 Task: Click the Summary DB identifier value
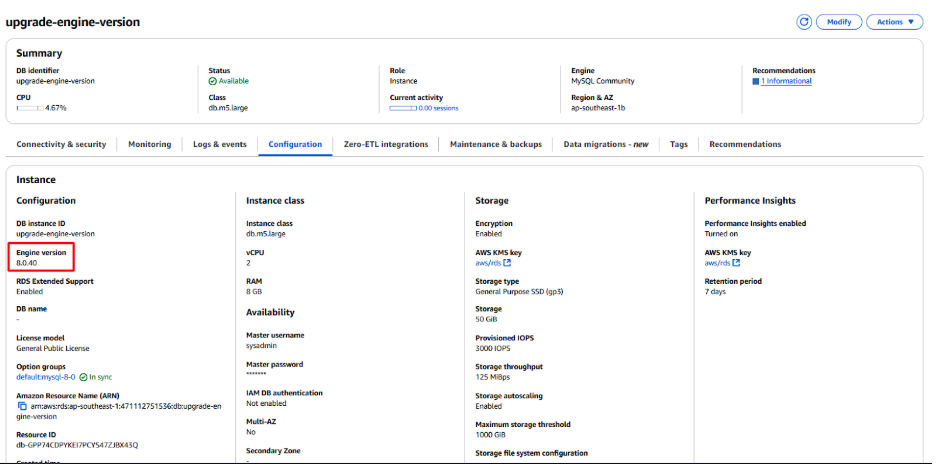pos(55,81)
